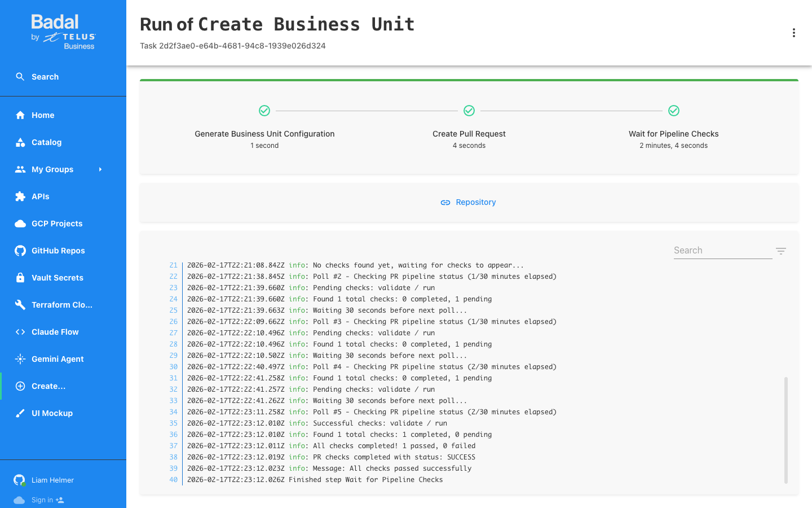Image resolution: width=812 pixels, height=508 pixels.
Task: Open the three-dot task options menu
Action: [794, 33]
